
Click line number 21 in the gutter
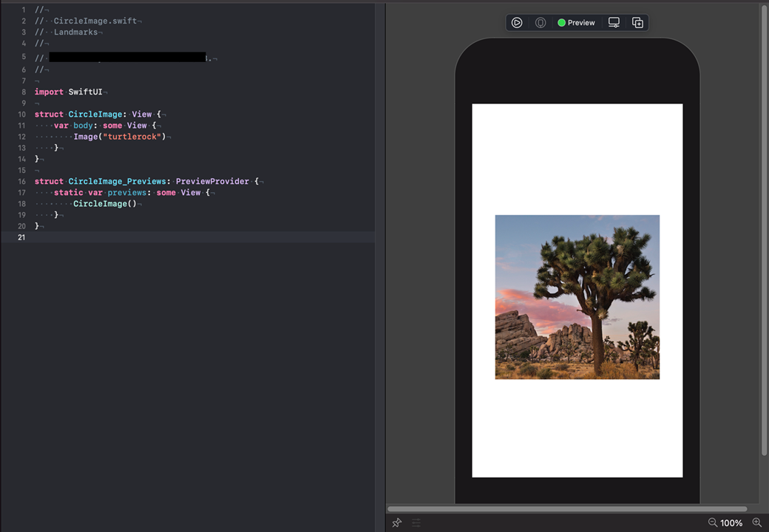(x=21, y=237)
